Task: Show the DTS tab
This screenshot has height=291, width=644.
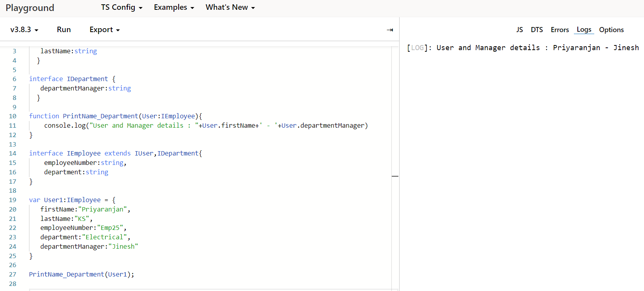Action: 537,30
